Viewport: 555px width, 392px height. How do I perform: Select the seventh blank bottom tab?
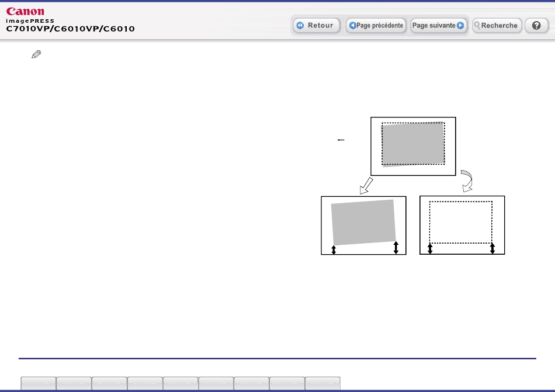pyautogui.click(x=252, y=383)
